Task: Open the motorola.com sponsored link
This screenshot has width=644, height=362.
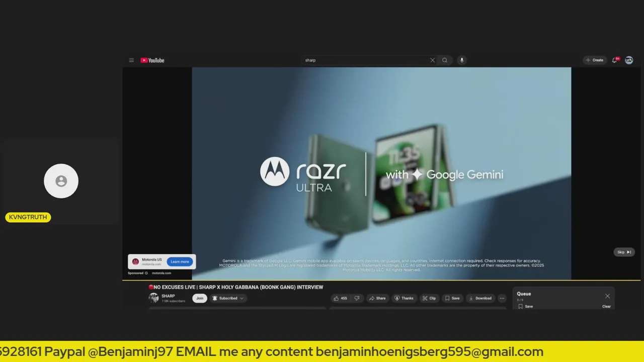Action: click(162, 273)
